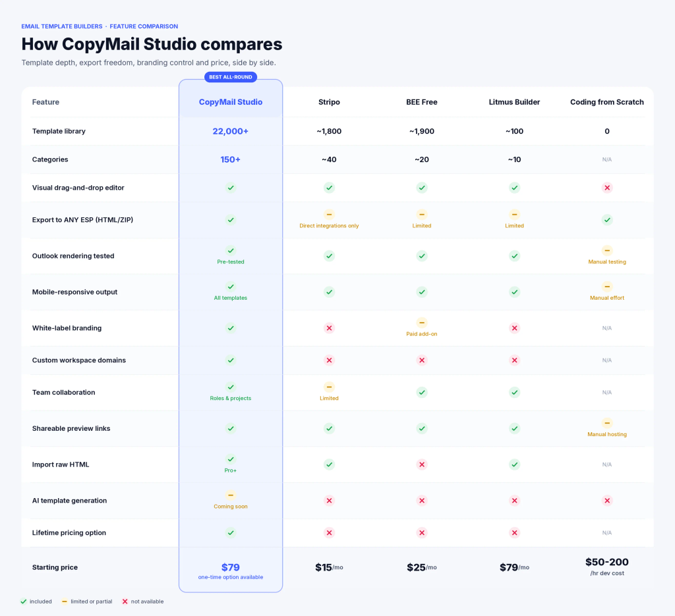Viewport: 675px width, 616px height.
Task: Click Stripo's yellow dash for Export to ANY ESP
Action: click(x=329, y=214)
